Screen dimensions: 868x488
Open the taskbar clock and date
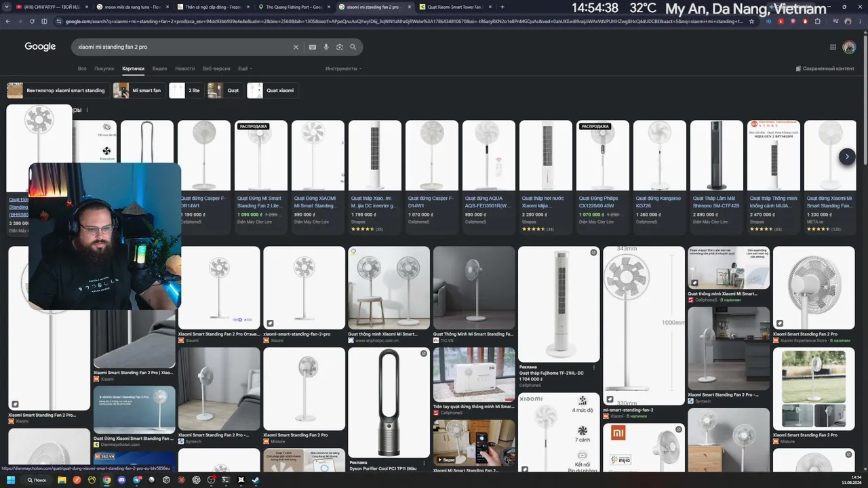(x=852, y=480)
